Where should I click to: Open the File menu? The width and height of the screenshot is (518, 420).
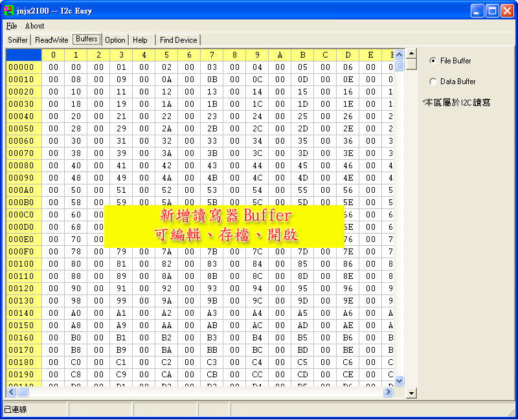12,26
